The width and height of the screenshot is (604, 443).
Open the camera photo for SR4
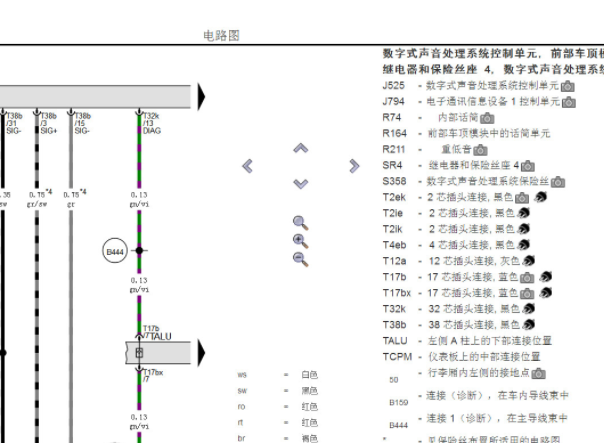[x=528, y=166]
